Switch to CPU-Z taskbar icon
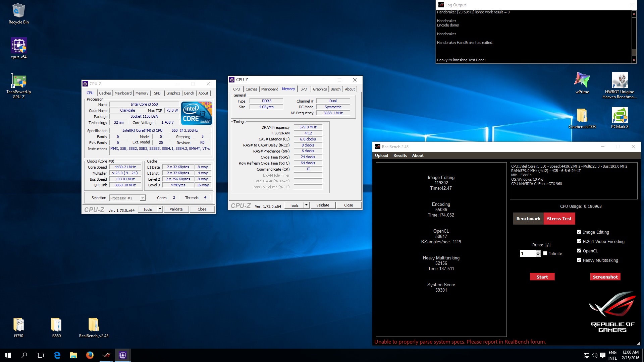The image size is (644, 362). (123, 355)
